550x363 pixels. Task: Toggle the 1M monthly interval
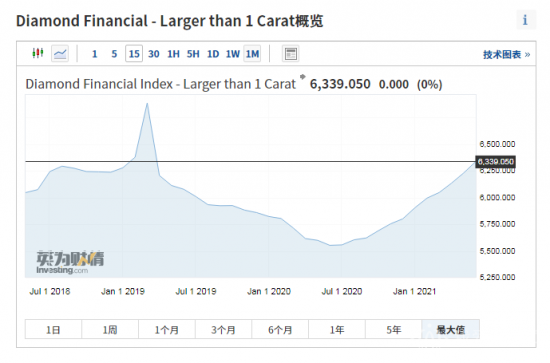click(252, 54)
